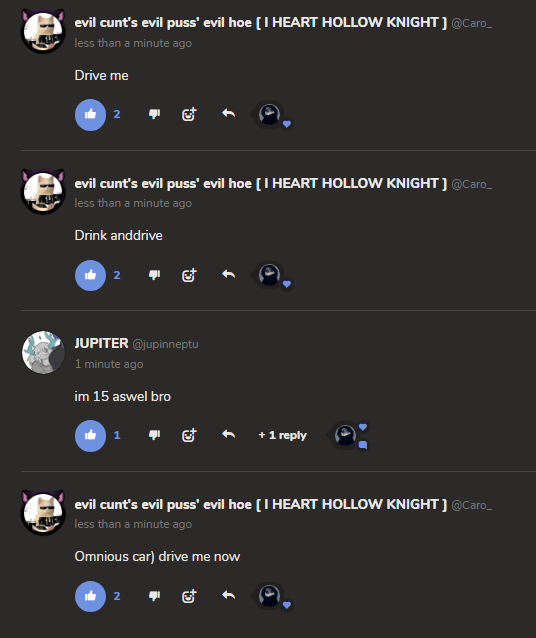Reply to "Omnious car) drive me now" comment
536x638 pixels.
(229, 595)
